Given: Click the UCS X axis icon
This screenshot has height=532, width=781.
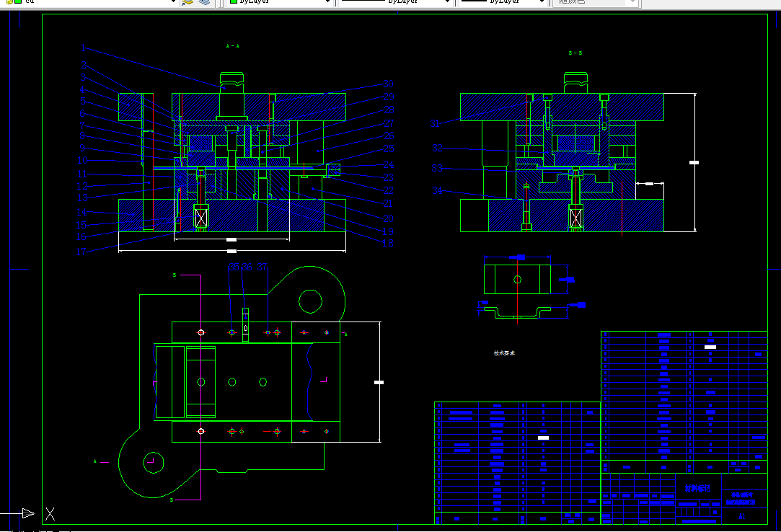Looking at the screenshot, I should pyautogui.click(x=50, y=514).
